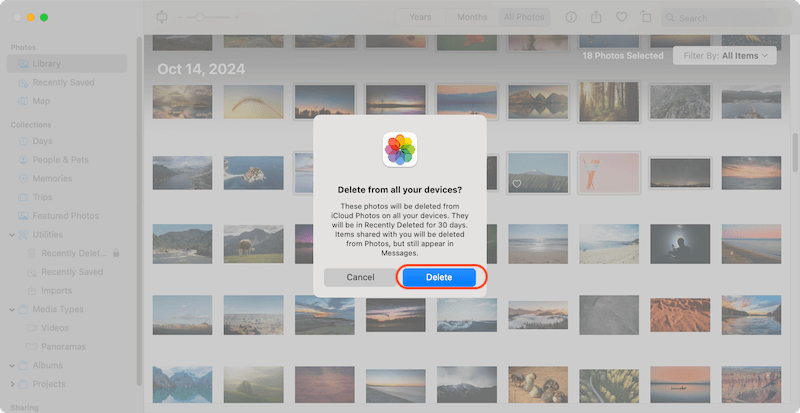Click the Utilities folder icon
This screenshot has height=413, width=800.
(x=23, y=235)
